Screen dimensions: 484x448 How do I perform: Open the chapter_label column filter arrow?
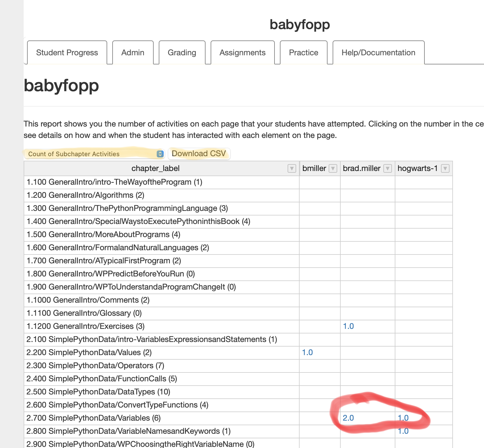pyautogui.click(x=292, y=168)
